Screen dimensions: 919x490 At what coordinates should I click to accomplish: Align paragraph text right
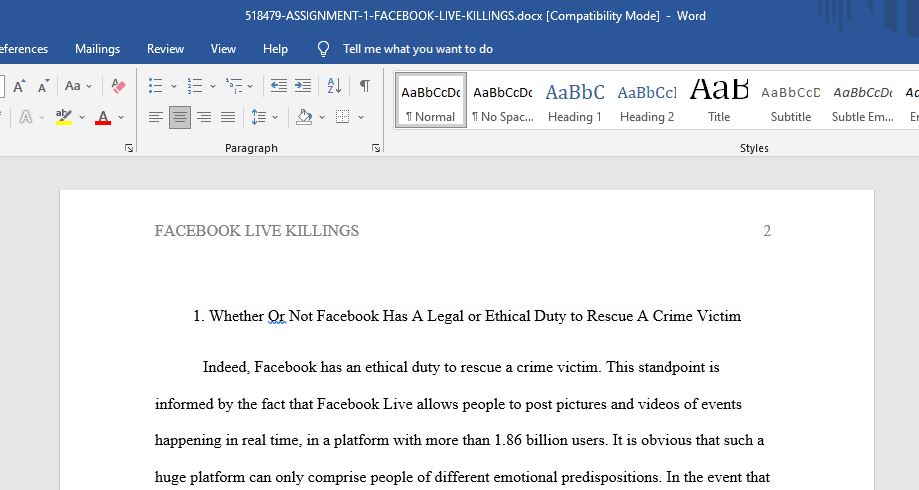(203, 117)
